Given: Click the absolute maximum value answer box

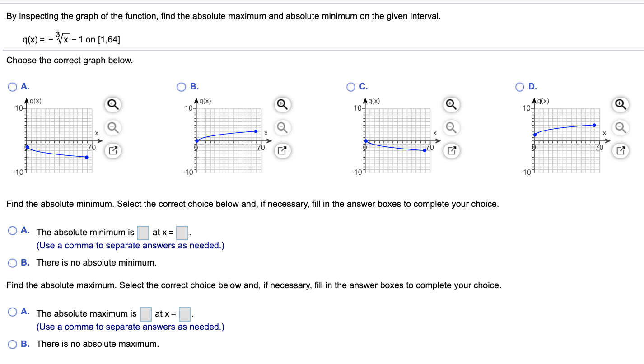Looking at the screenshot, I should coord(145,313).
